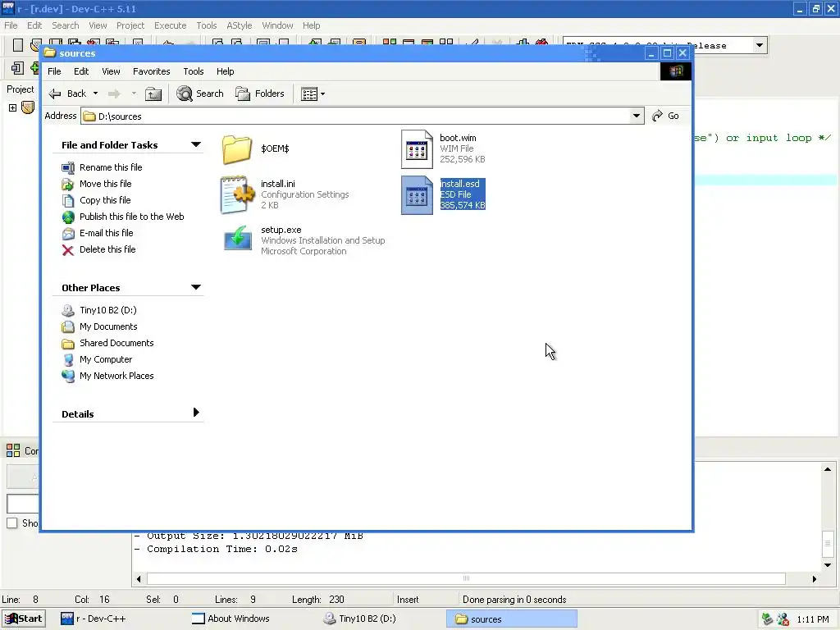Open the View menu in sources window
The height and width of the screenshot is (630, 840).
tap(111, 71)
